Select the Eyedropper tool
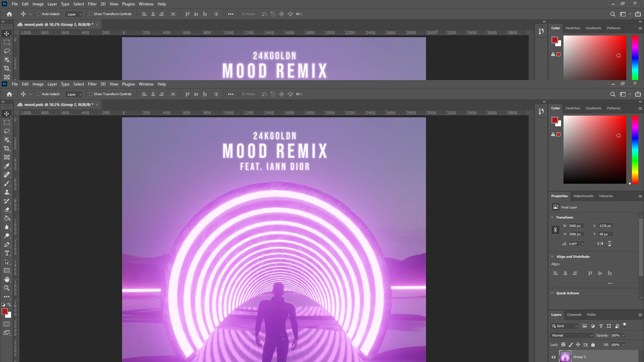644x362 pixels. tap(7, 166)
